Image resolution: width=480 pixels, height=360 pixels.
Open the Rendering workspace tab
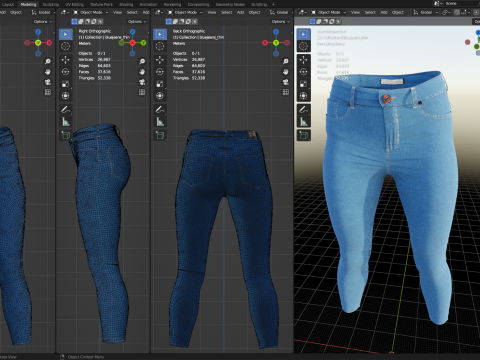(x=172, y=4)
